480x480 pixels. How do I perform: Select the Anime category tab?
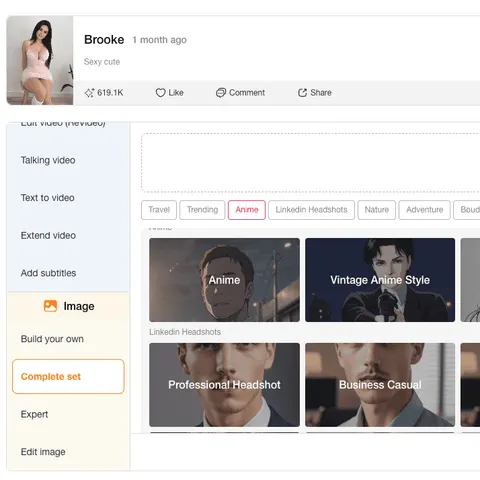(x=247, y=210)
